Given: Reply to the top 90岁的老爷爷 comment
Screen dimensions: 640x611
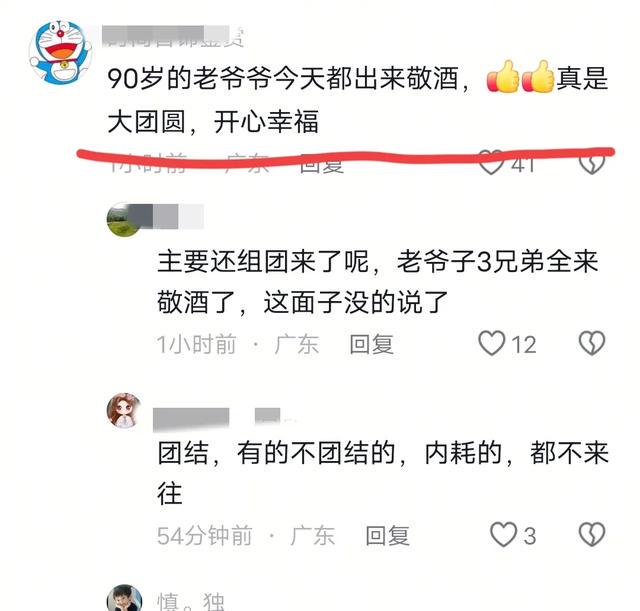Looking at the screenshot, I should tap(321, 164).
